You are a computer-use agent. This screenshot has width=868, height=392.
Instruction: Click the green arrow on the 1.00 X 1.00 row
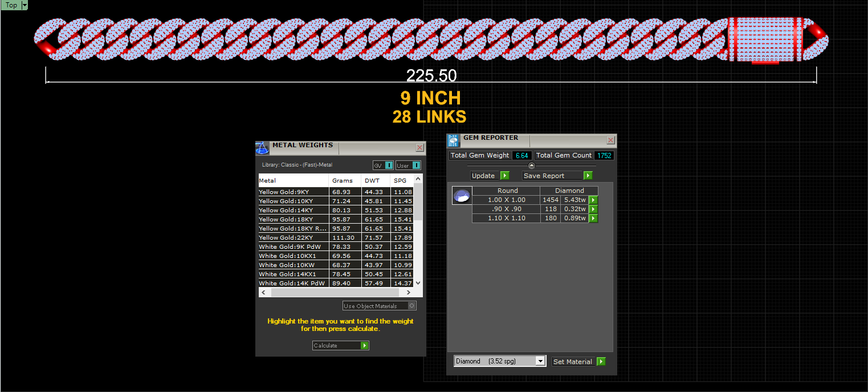click(x=593, y=200)
